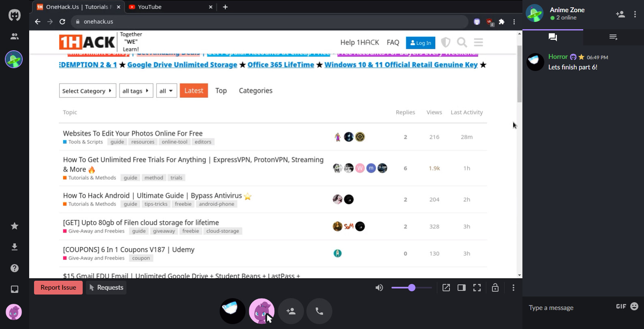Sort by the Replies column header
Viewport: 644px width, 329px height.
[x=405, y=112]
